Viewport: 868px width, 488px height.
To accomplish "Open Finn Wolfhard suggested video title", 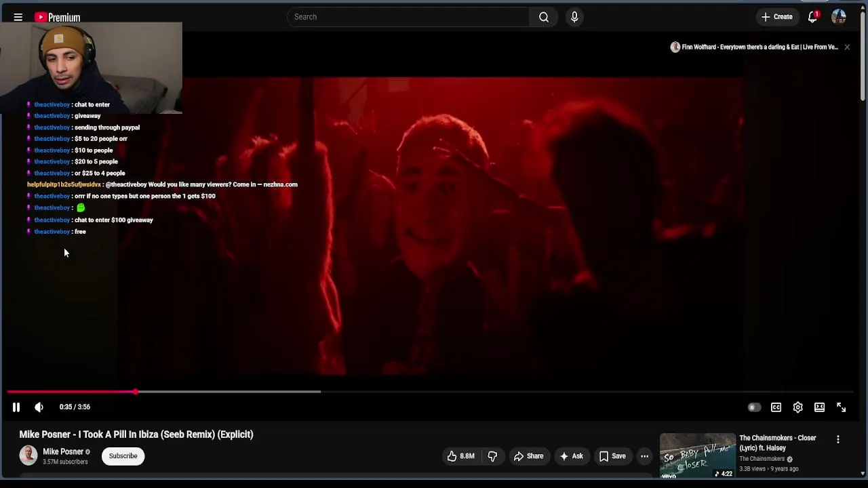I will click(759, 47).
